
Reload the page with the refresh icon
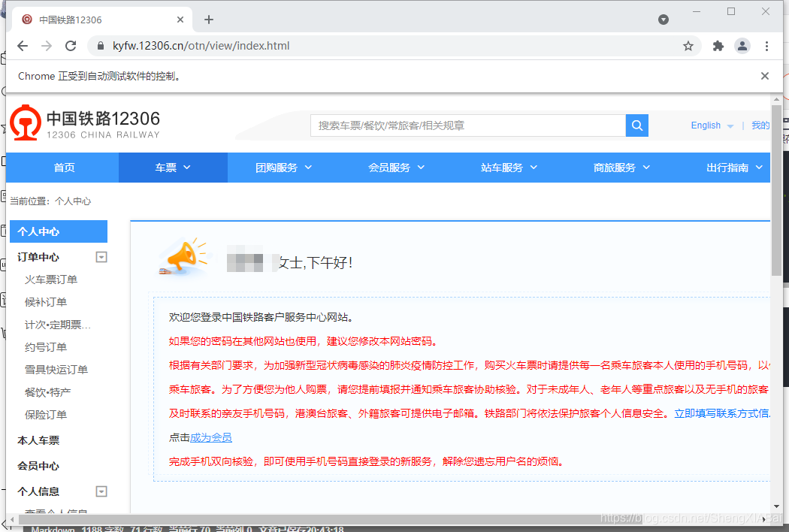[71, 46]
